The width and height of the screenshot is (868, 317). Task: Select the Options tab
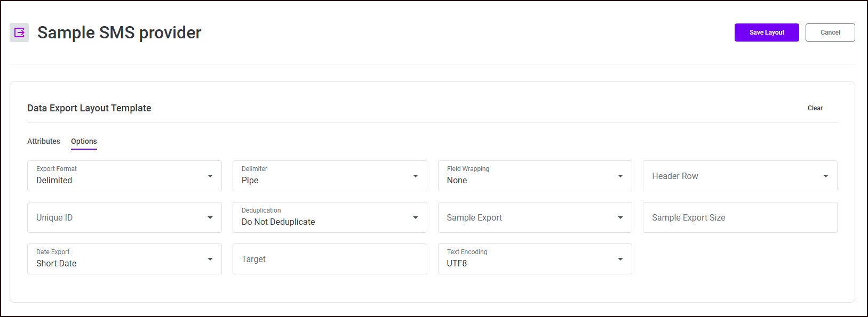pyautogui.click(x=84, y=141)
